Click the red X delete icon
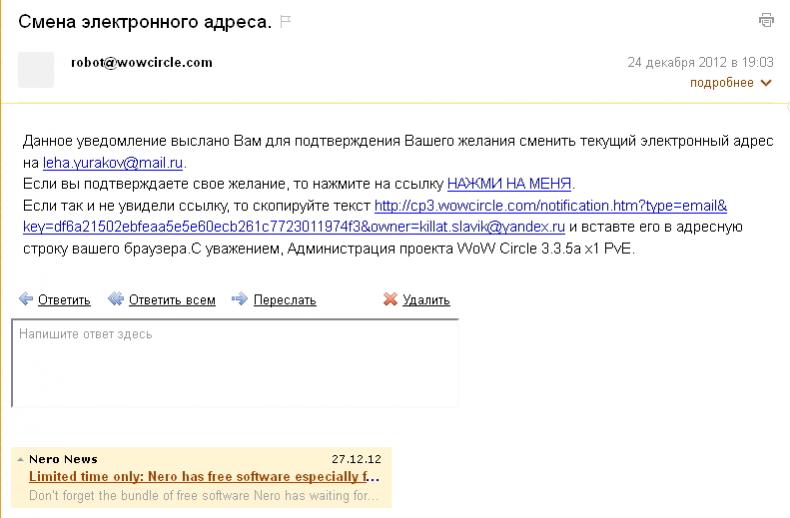The width and height of the screenshot is (790, 518). (x=390, y=299)
